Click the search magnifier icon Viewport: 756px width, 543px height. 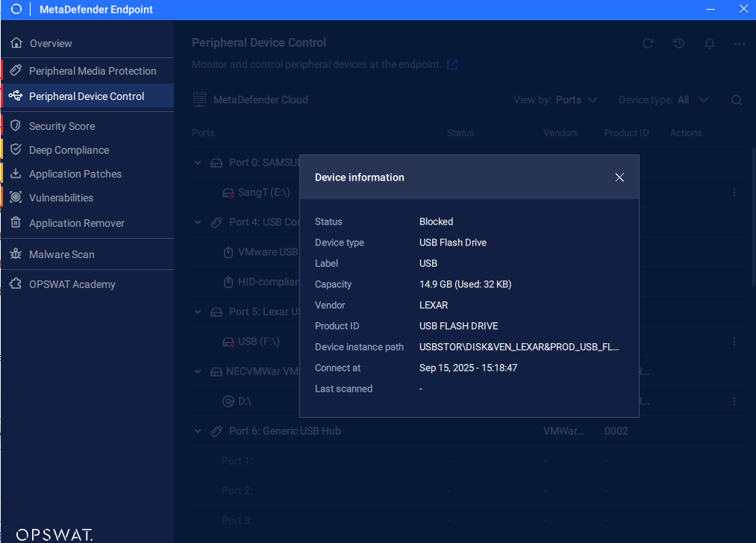point(737,100)
